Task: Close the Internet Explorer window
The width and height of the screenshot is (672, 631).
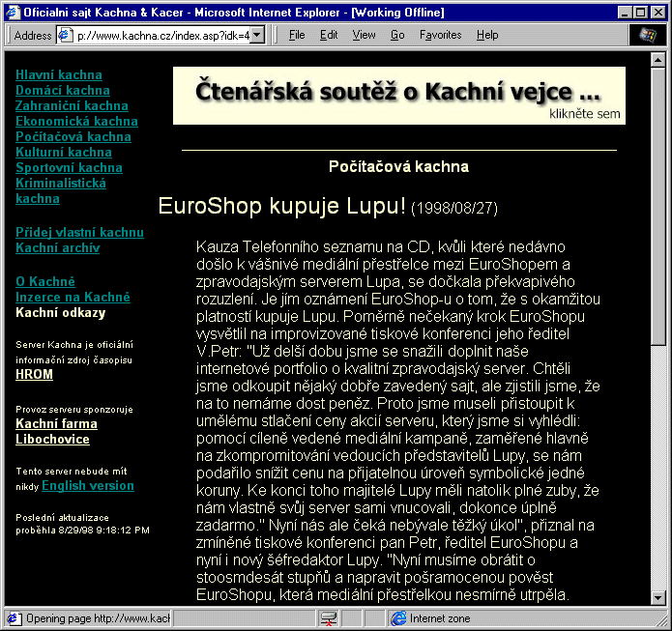Action: pyautogui.click(x=657, y=12)
